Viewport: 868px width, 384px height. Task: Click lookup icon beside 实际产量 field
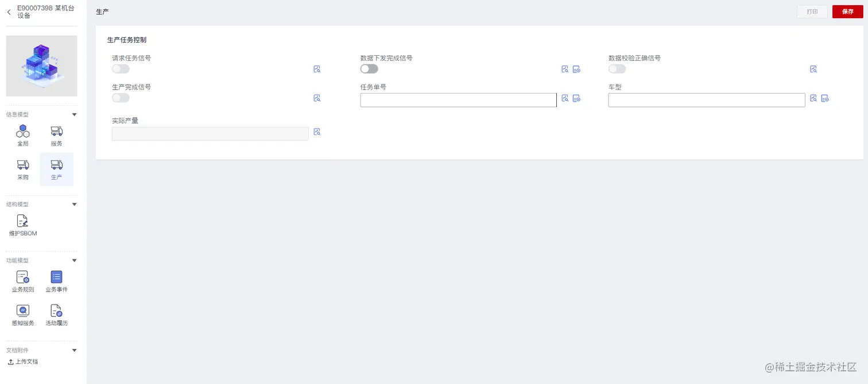point(317,131)
